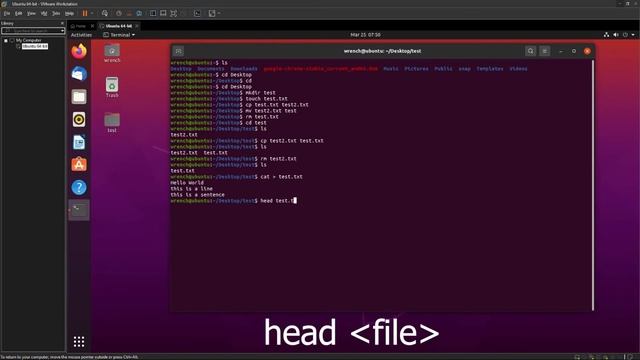
Task: Open the power options dropdown beside pause
Action: pyautogui.click(x=92, y=13)
